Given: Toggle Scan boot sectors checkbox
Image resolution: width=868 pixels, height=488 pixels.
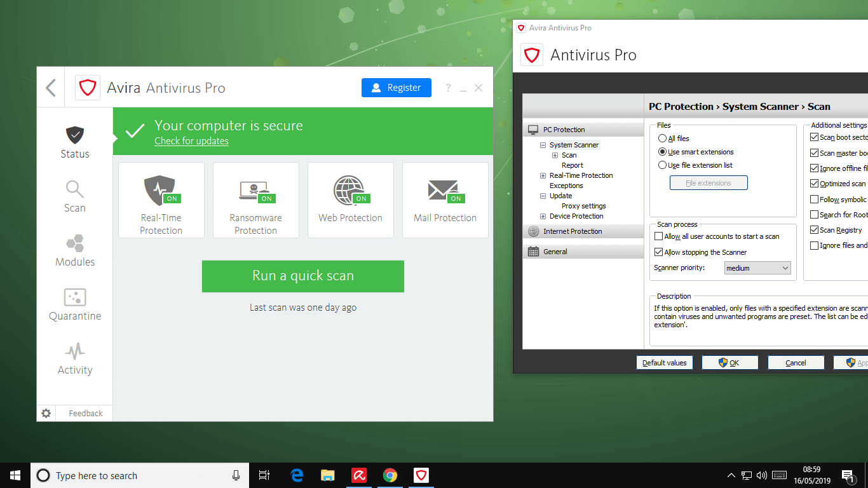Looking at the screenshot, I should click(x=815, y=137).
